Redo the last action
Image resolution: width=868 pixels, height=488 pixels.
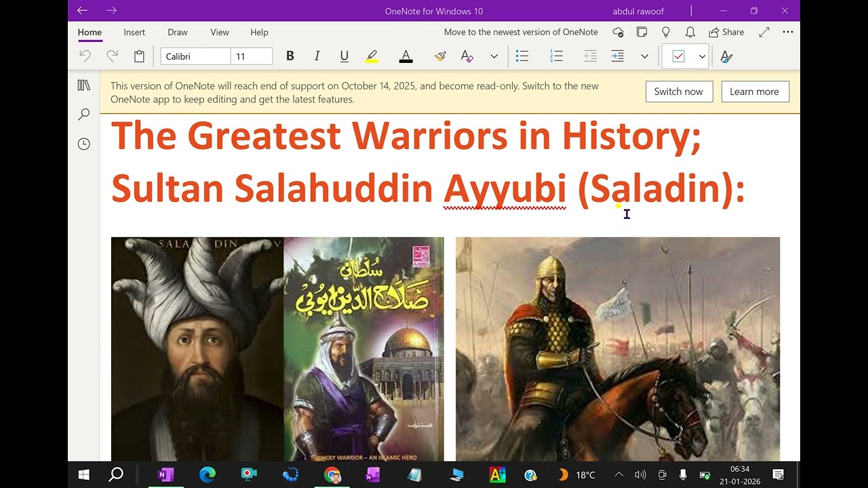pos(112,56)
